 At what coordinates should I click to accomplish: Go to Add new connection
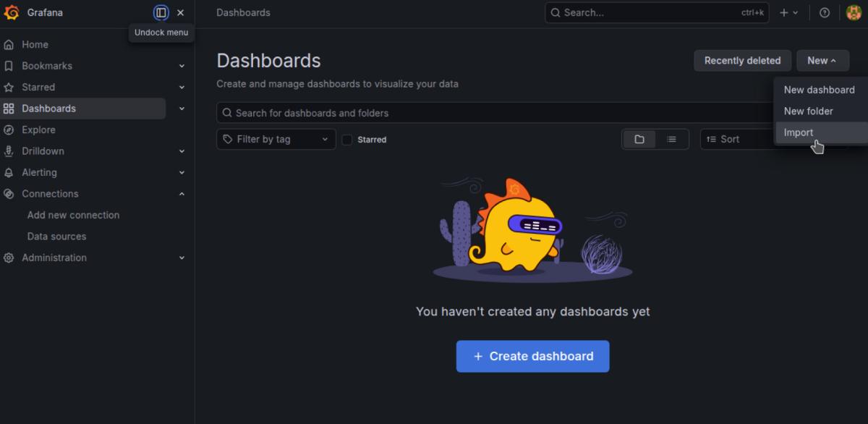pos(73,215)
